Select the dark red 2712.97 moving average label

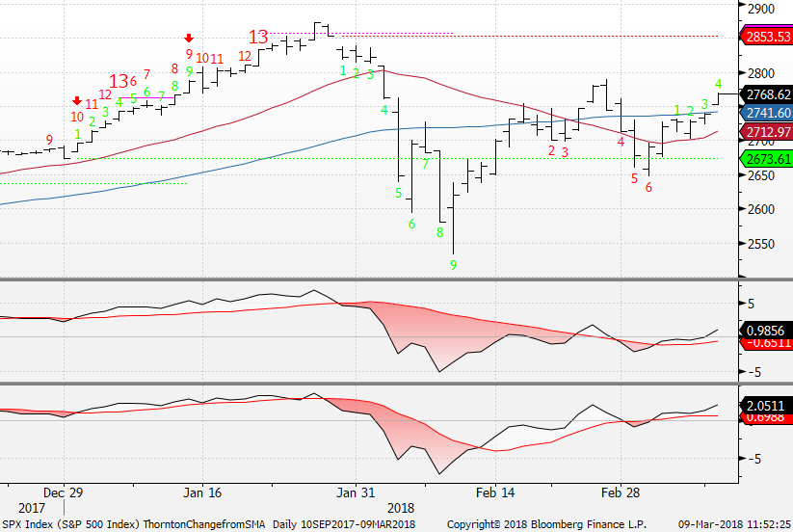(768, 132)
